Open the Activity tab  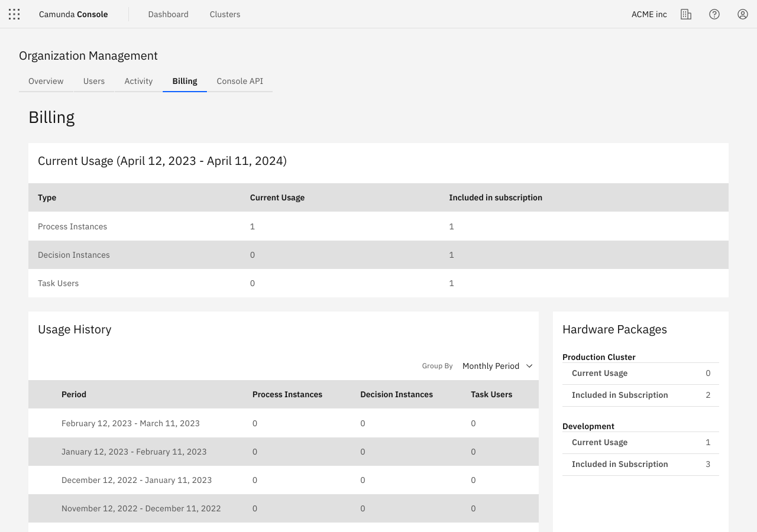click(x=138, y=81)
